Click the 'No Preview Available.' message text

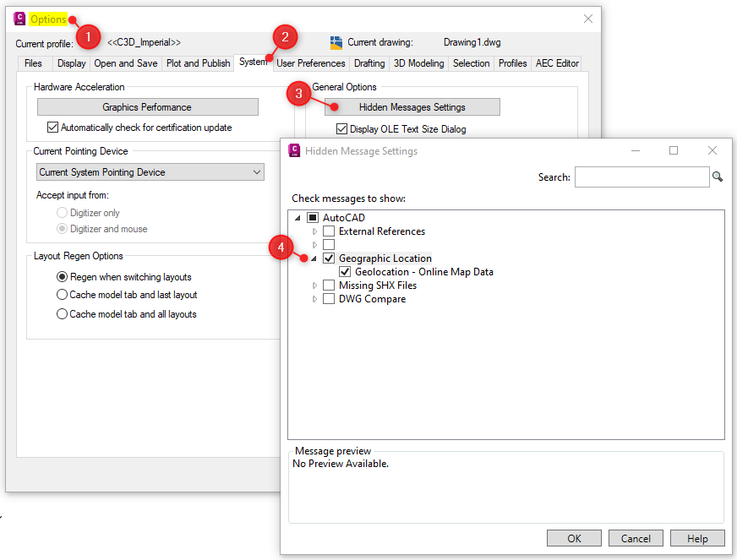pos(341,464)
